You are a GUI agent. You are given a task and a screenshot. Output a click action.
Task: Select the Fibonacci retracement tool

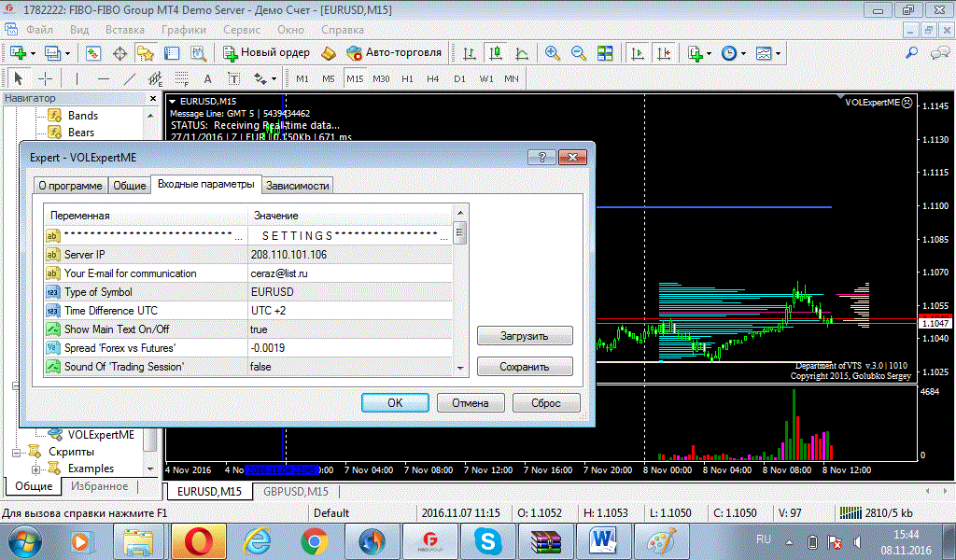(x=182, y=78)
